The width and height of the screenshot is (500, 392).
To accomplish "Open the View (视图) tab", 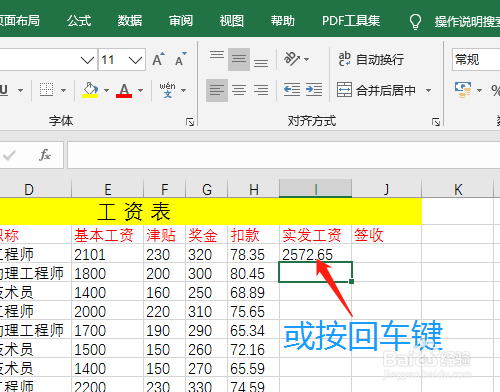I will (232, 21).
